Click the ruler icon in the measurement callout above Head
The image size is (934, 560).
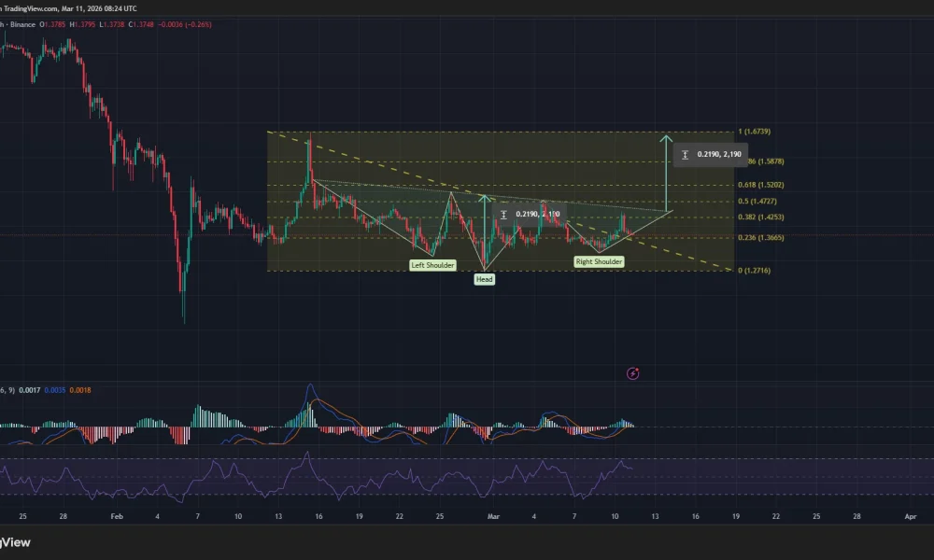[505, 214]
